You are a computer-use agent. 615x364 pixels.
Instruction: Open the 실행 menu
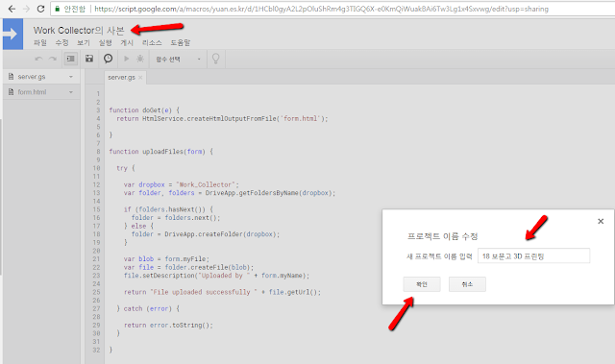105,42
